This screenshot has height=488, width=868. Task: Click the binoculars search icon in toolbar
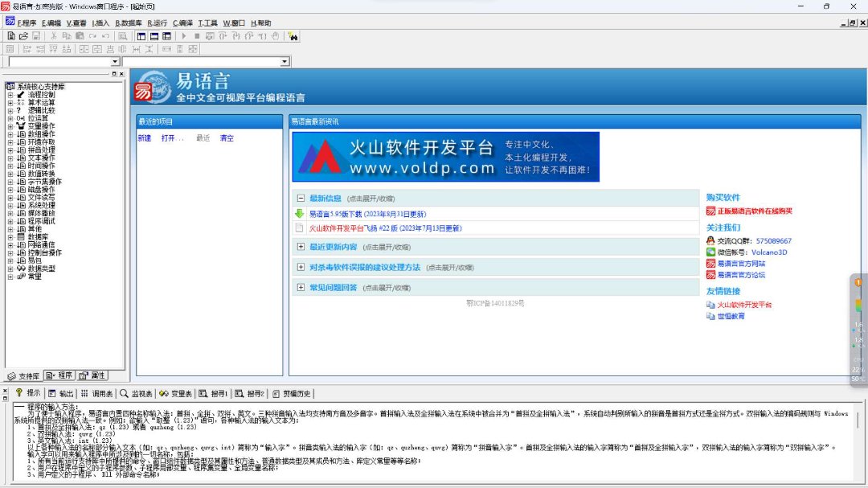tap(293, 36)
